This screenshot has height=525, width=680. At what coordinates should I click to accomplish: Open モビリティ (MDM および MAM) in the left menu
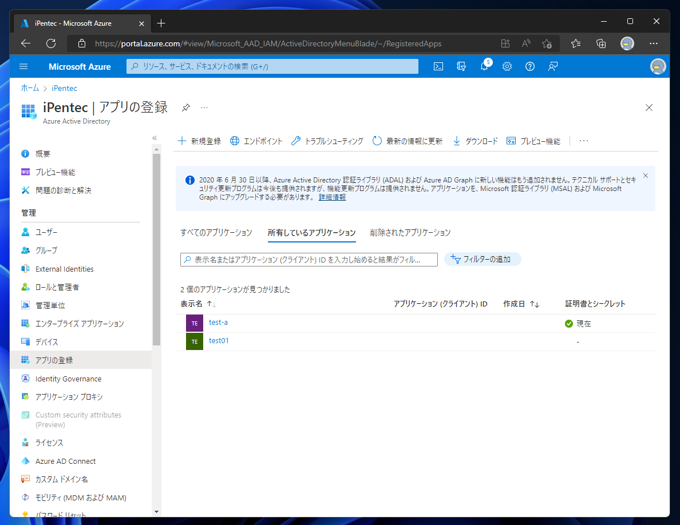tap(81, 497)
